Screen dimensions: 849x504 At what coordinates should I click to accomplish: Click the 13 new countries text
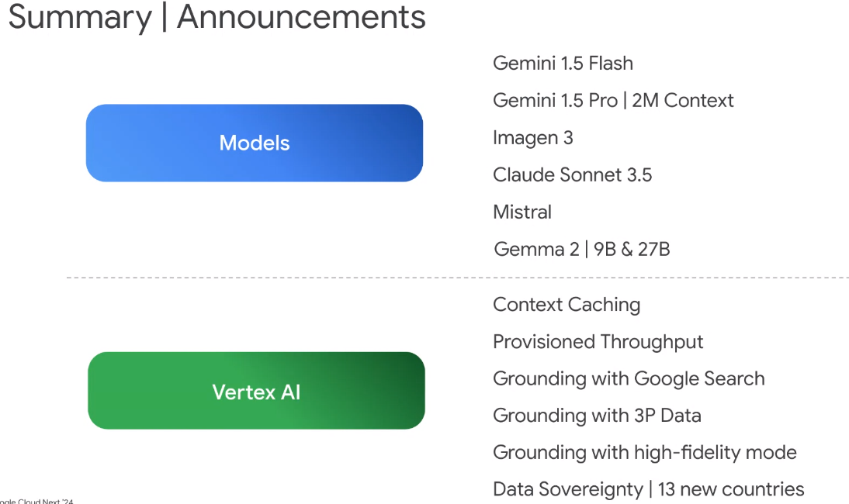(x=730, y=490)
